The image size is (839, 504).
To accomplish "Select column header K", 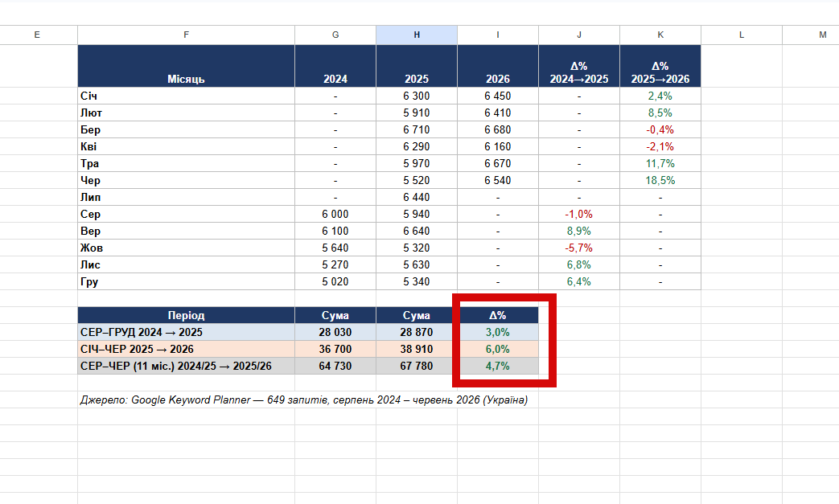I will (x=660, y=35).
